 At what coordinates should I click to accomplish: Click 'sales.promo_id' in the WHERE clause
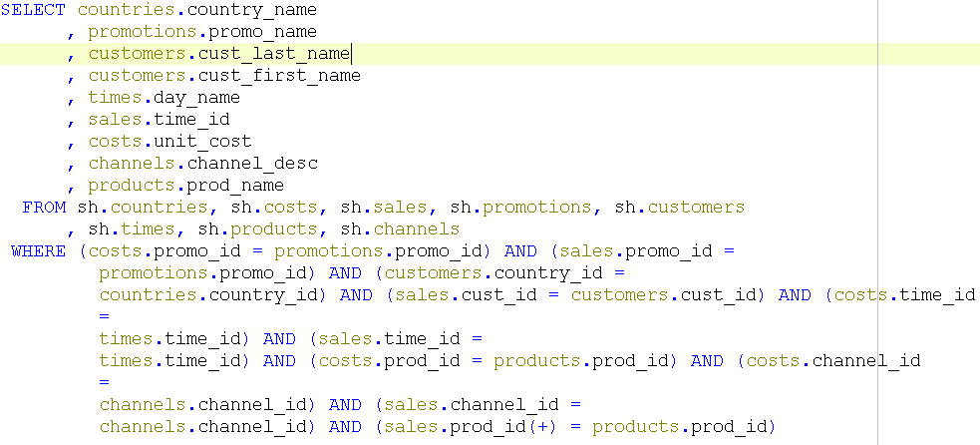pos(636,251)
